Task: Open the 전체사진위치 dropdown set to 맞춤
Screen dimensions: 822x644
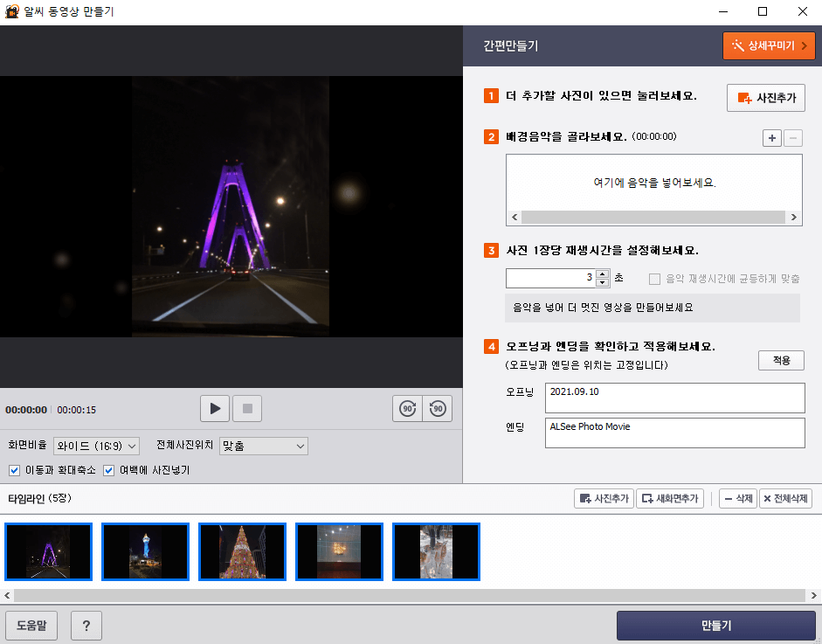Action: [261, 446]
